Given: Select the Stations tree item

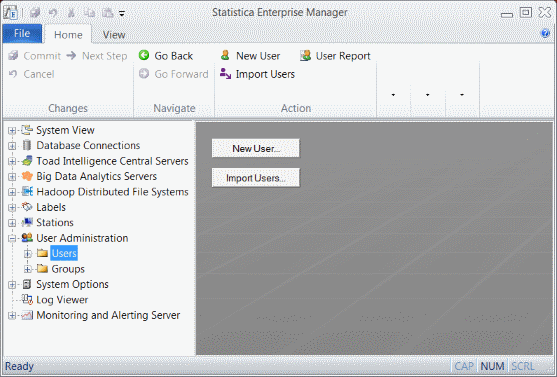Looking at the screenshot, I should [x=55, y=223].
